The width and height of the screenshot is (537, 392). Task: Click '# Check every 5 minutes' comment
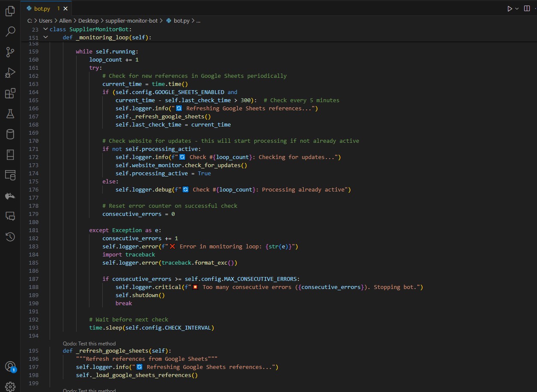(302, 100)
